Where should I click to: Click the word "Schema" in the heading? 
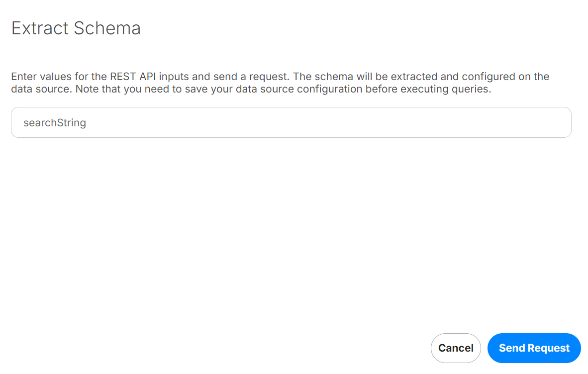107,28
